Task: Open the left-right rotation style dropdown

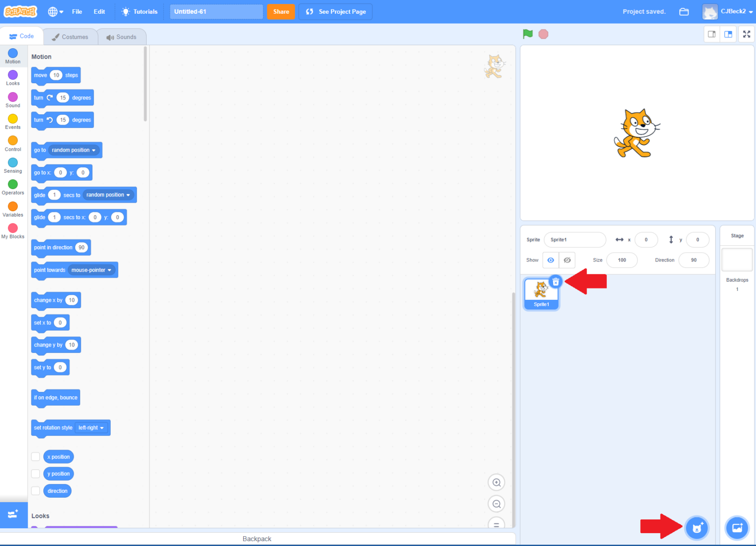Action: tap(92, 428)
